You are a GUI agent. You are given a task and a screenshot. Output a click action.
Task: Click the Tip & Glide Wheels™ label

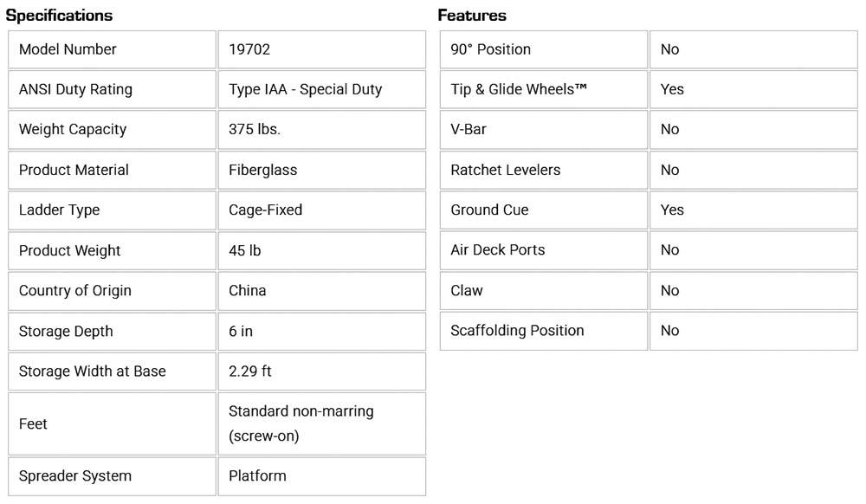click(519, 89)
